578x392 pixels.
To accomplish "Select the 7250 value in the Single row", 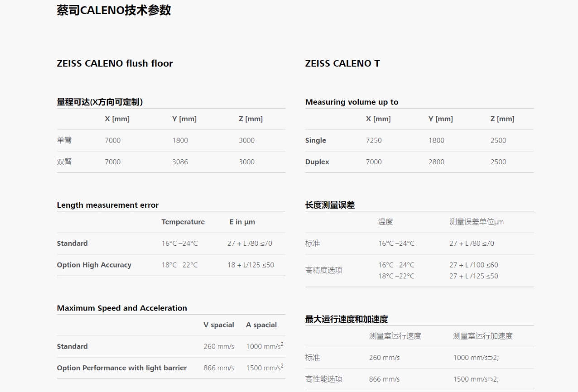I will [x=374, y=140].
